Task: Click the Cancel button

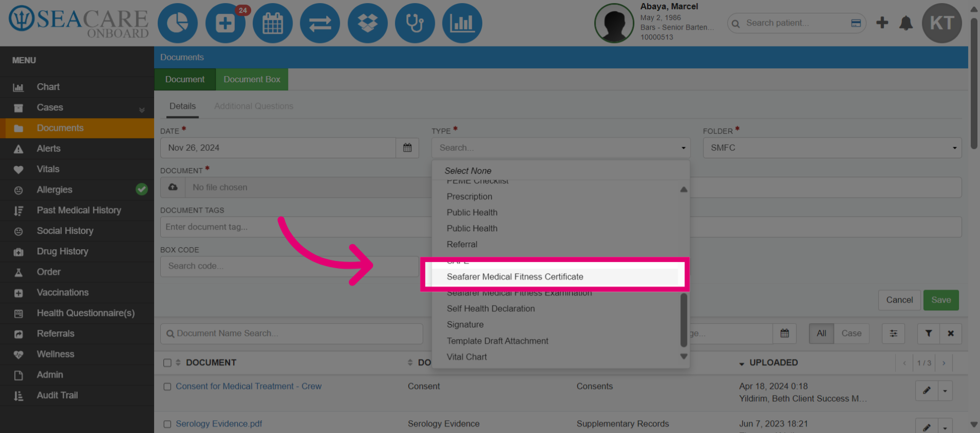Action: [x=899, y=300]
